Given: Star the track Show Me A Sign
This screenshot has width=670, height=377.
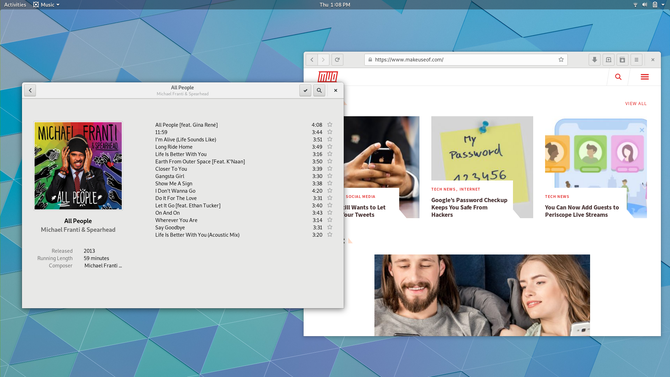Looking at the screenshot, I should click(x=329, y=183).
